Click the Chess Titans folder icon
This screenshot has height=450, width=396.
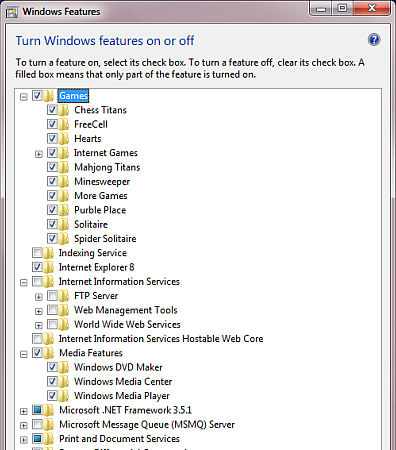pos(64,110)
